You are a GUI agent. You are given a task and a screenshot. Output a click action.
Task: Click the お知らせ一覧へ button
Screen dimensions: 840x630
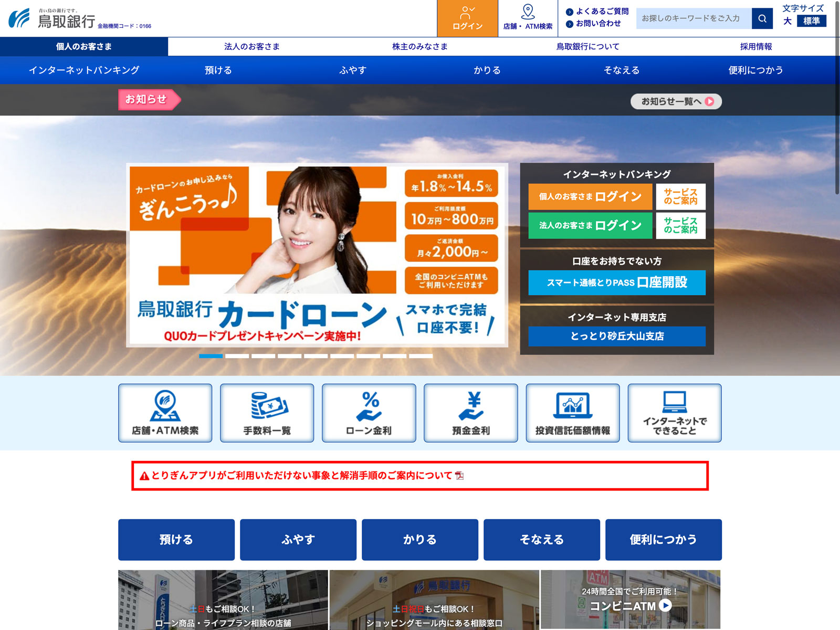tap(676, 101)
